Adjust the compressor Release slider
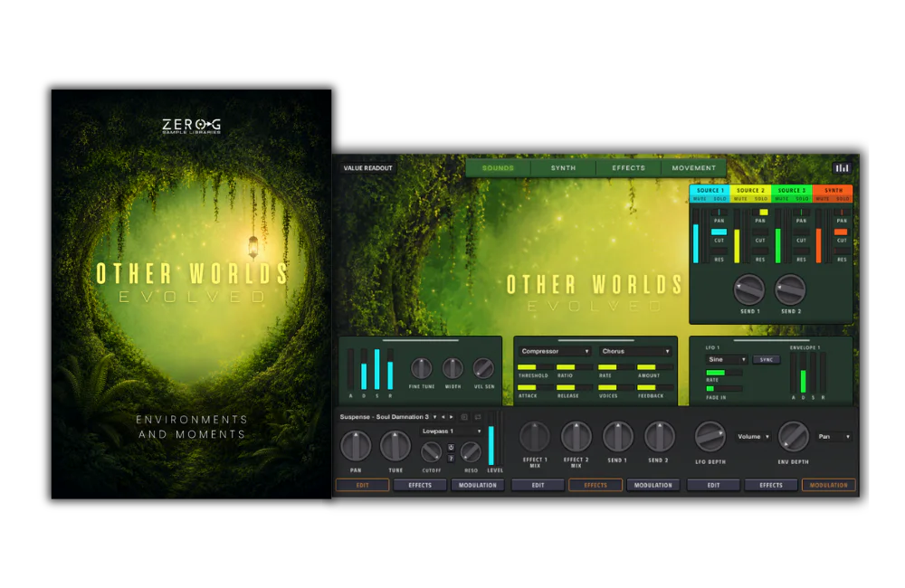The height and width of the screenshot is (588, 905). pyautogui.click(x=574, y=387)
